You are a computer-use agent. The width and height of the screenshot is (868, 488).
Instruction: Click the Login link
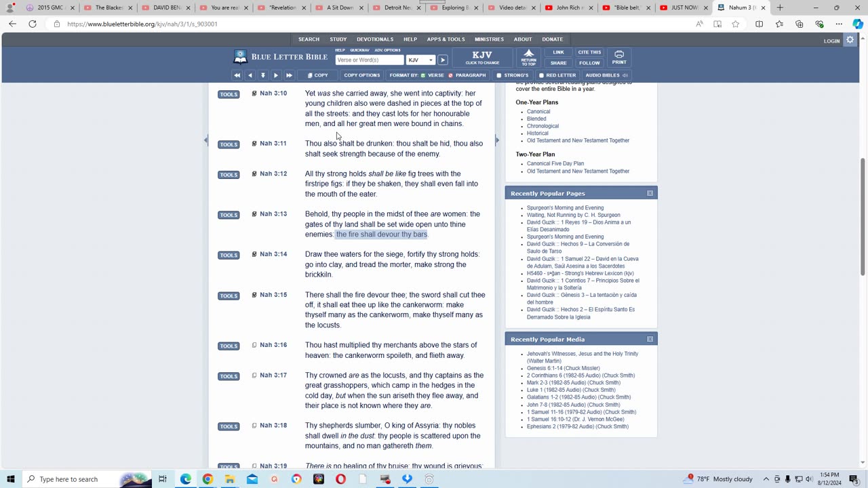coord(831,41)
